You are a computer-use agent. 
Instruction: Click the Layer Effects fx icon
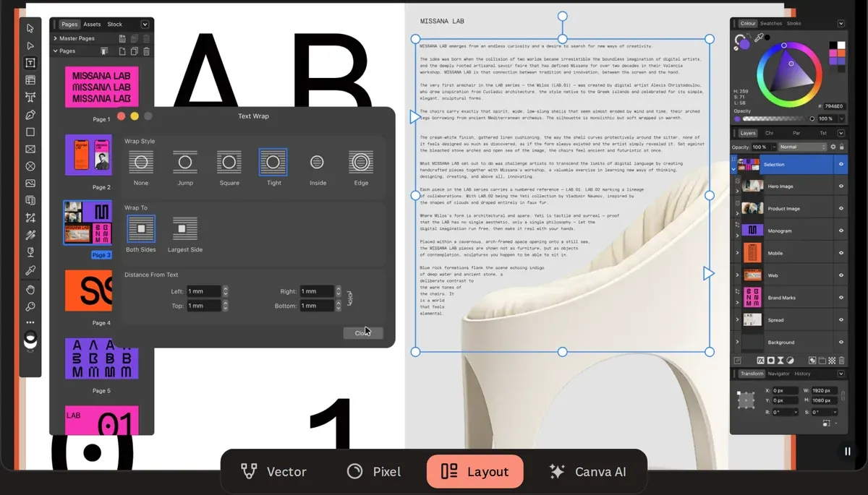pyautogui.click(x=761, y=360)
